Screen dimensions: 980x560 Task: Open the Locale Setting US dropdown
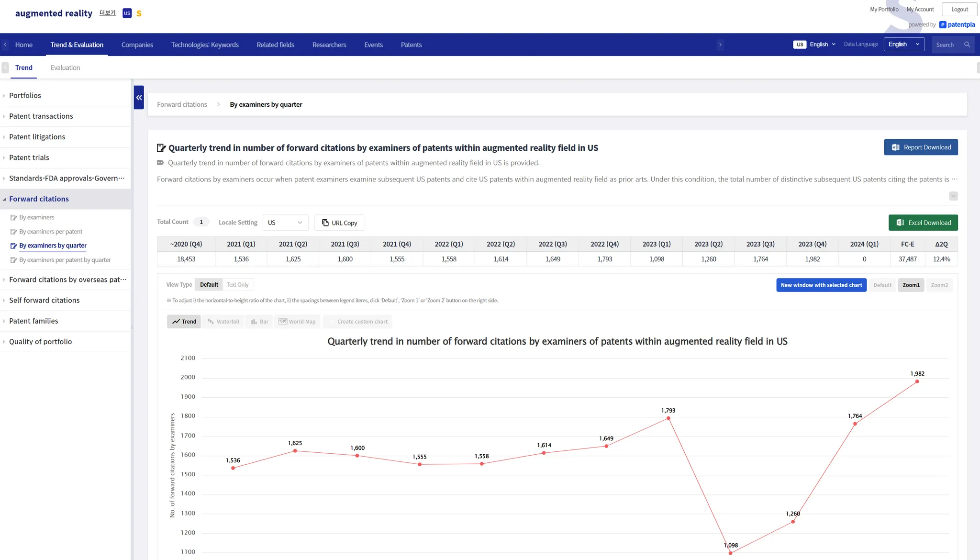pyautogui.click(x=285, y=223)
